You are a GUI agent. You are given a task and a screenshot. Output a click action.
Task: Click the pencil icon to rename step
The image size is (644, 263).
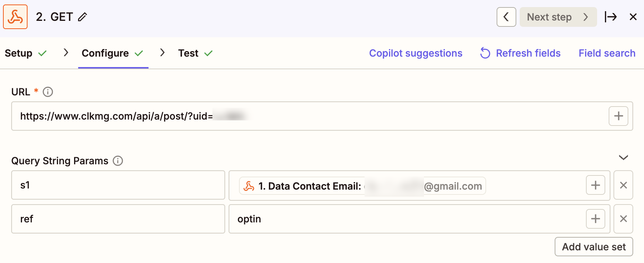[x=83, y=17]
